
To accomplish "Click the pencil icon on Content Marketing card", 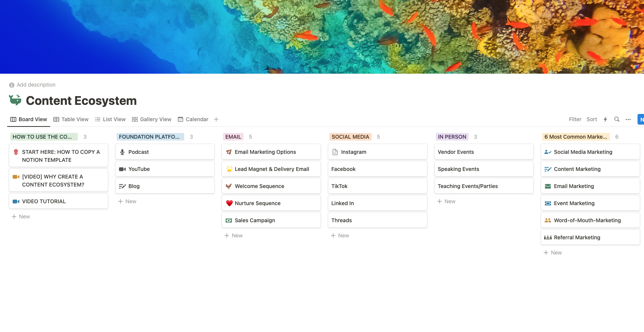I will [548, 169].
